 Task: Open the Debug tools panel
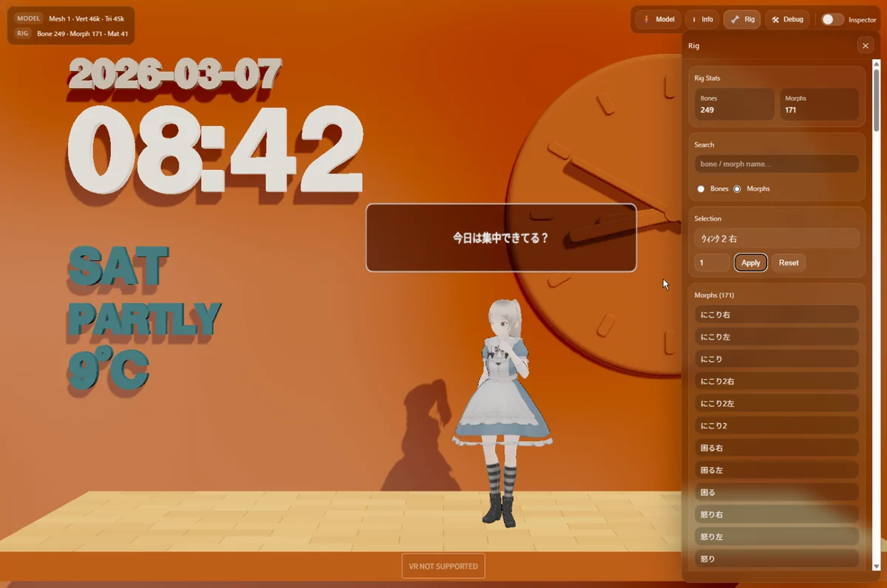click(x=787, y=19)
